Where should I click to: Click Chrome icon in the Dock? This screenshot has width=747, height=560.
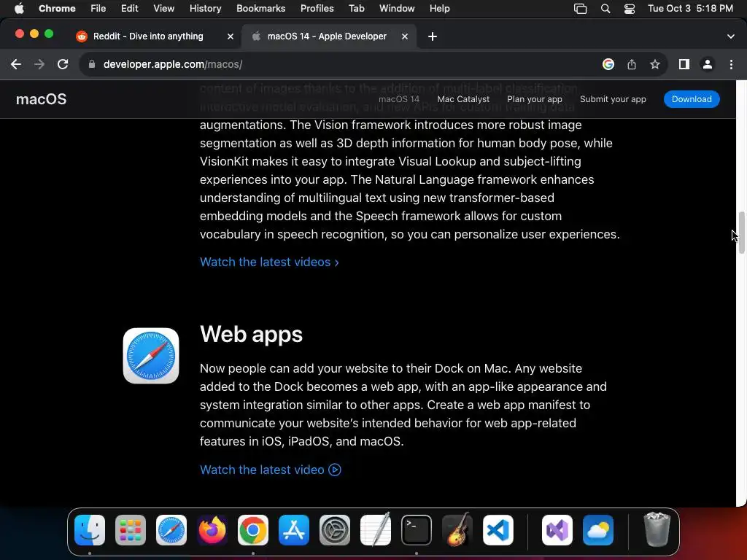(253, 530)
